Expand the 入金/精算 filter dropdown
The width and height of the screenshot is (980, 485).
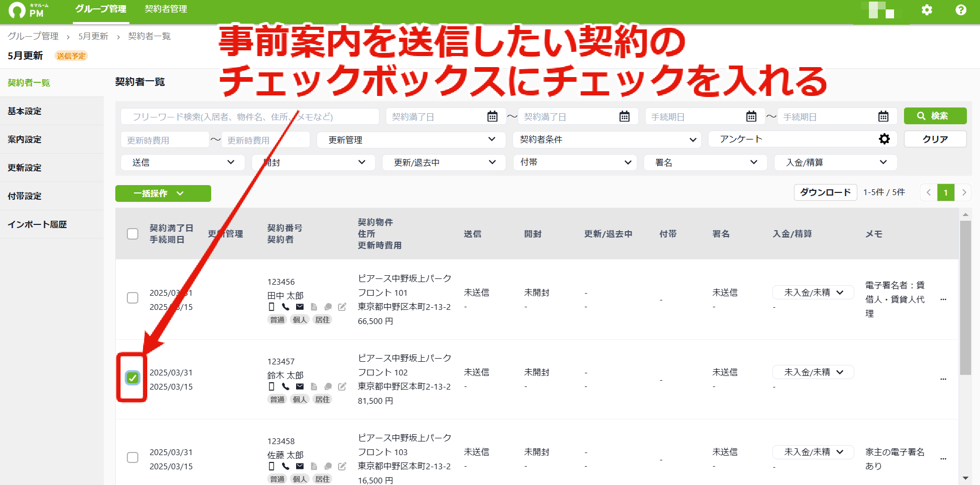tap(835, 163)
